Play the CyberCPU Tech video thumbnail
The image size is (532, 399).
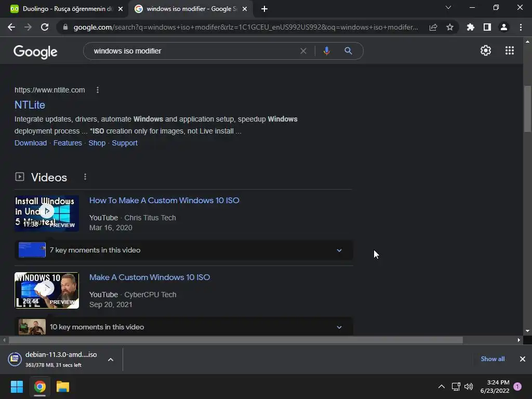(46, 290)
